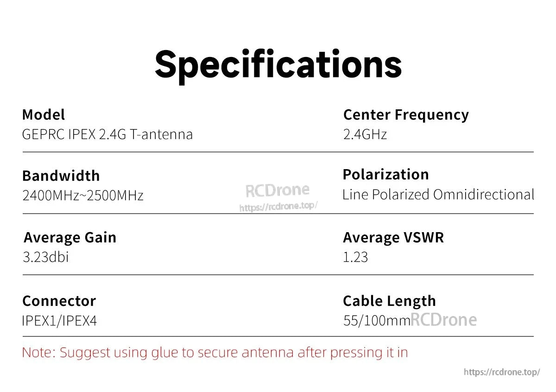Image resolution: width=556 pixels, height=392 pixels.
Task: Select the Line Polarized Omnidirectional text
Action: 438,194
